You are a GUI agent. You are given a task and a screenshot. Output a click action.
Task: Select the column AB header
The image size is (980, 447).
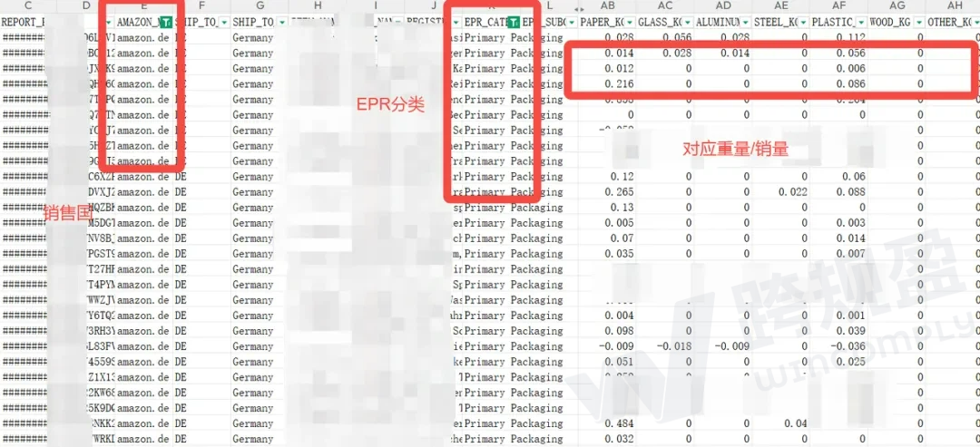(606, 7)
